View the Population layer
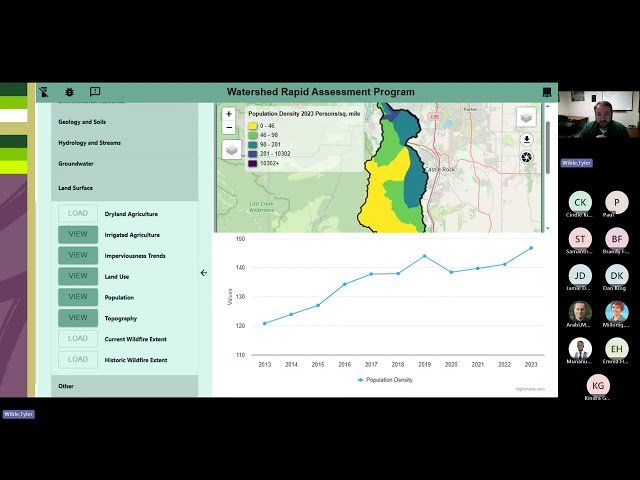 pos(78,297)
